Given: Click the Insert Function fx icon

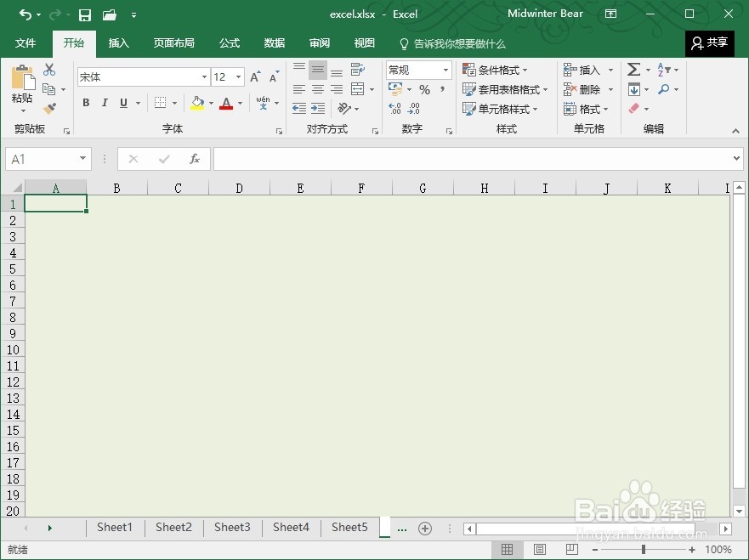Looking at the screenshot, I should (x=195, y=159).
